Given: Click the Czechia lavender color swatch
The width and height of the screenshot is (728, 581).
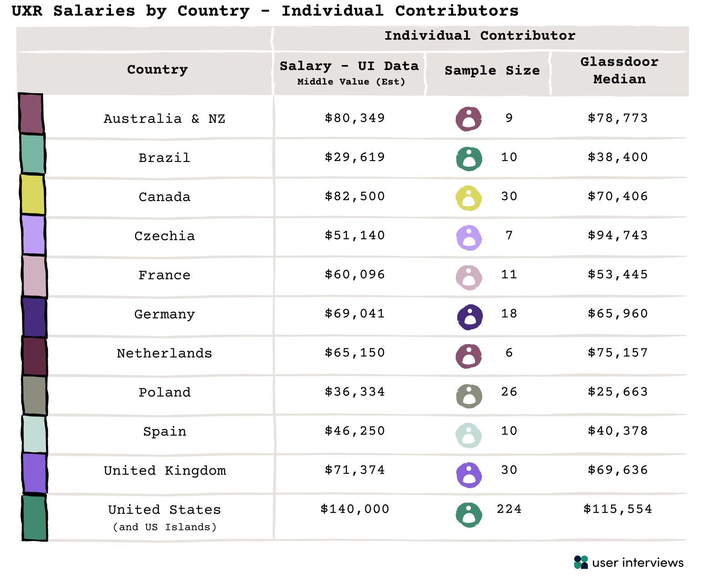Looking at the screenshot, I should pos(34,235).
